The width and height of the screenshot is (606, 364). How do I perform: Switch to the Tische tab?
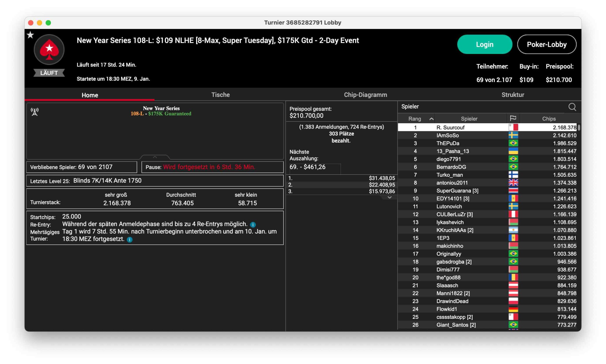click(220, 95)
